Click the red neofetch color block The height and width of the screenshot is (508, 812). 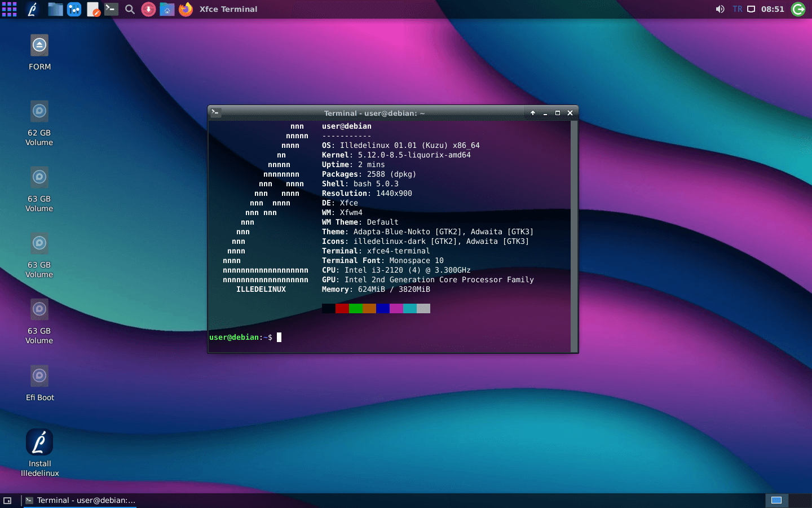(x=342, y=308)
